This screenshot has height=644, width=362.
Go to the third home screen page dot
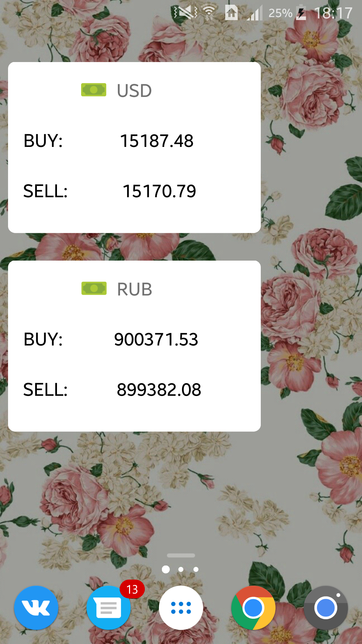196,569
